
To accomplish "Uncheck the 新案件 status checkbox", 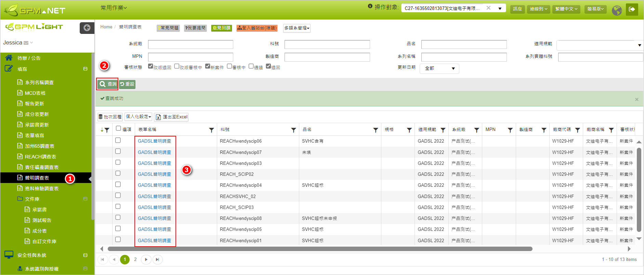I will 208,66.
